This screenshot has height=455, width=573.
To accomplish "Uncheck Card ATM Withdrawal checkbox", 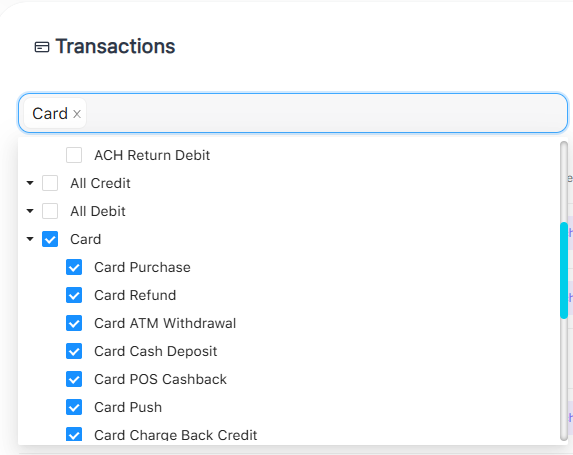I will 74,323.
